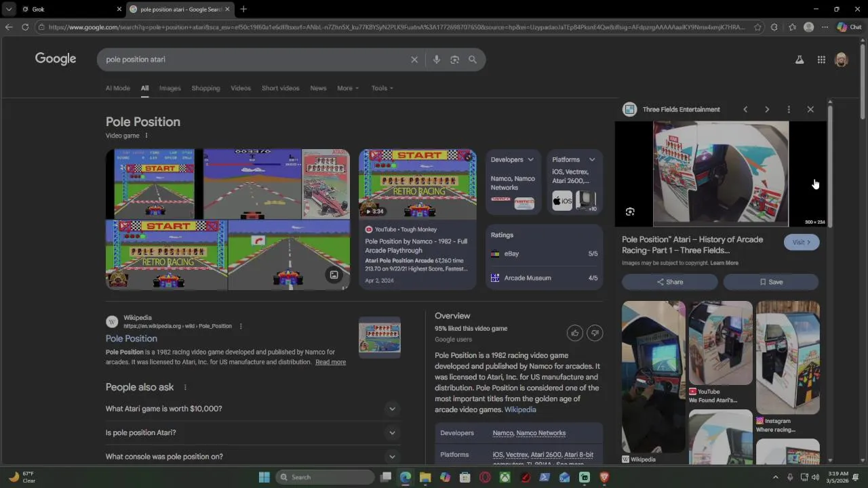Open Microsoft Store from the taskbar
Viewport: 868px width, 488px height.
[465, 477]
